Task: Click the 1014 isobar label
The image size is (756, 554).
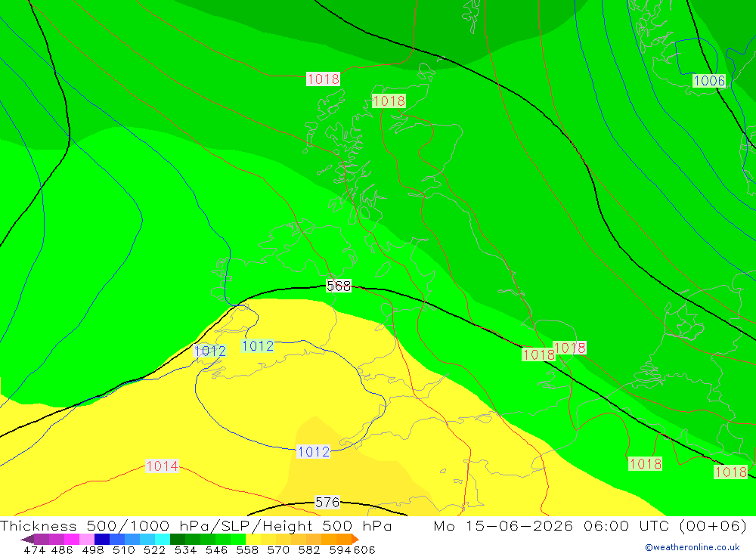Action: (162, 466)
